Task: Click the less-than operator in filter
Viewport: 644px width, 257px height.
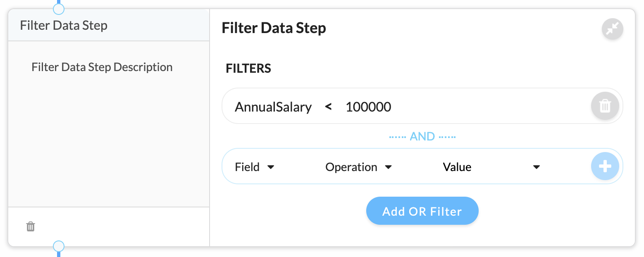Action: (328, 107)
